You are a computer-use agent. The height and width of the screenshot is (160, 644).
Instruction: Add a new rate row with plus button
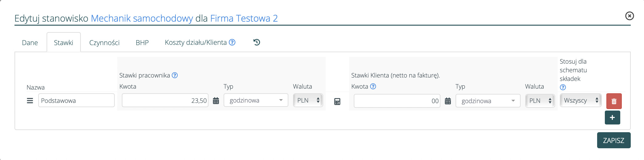click(612, 118)
